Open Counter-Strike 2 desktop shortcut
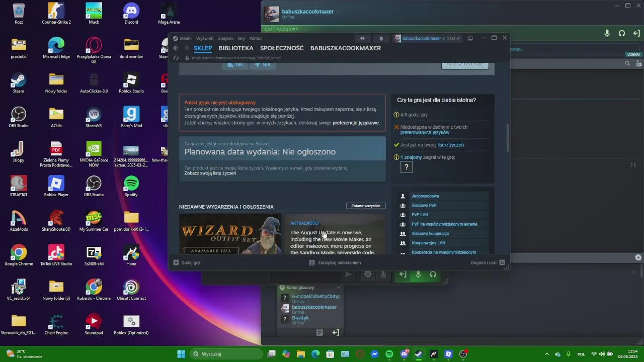This screenshot has height=362, width=644. pyautogui.click(x=56, y=14)
